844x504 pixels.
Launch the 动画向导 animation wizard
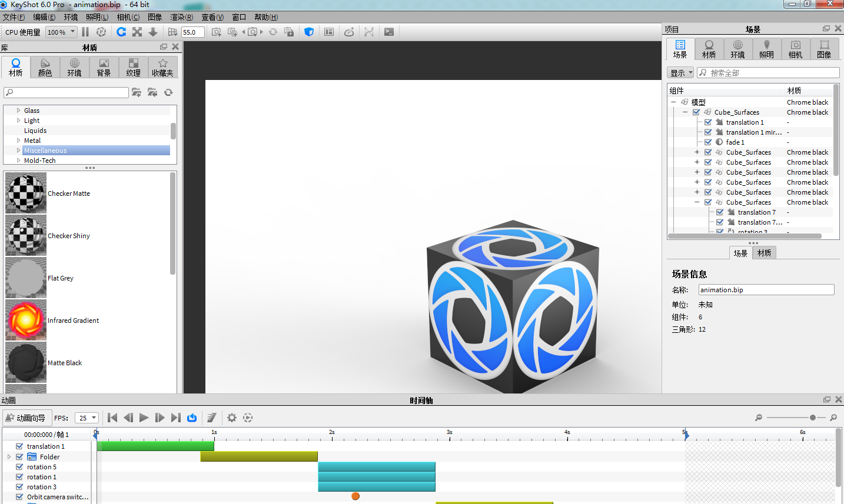26,418
